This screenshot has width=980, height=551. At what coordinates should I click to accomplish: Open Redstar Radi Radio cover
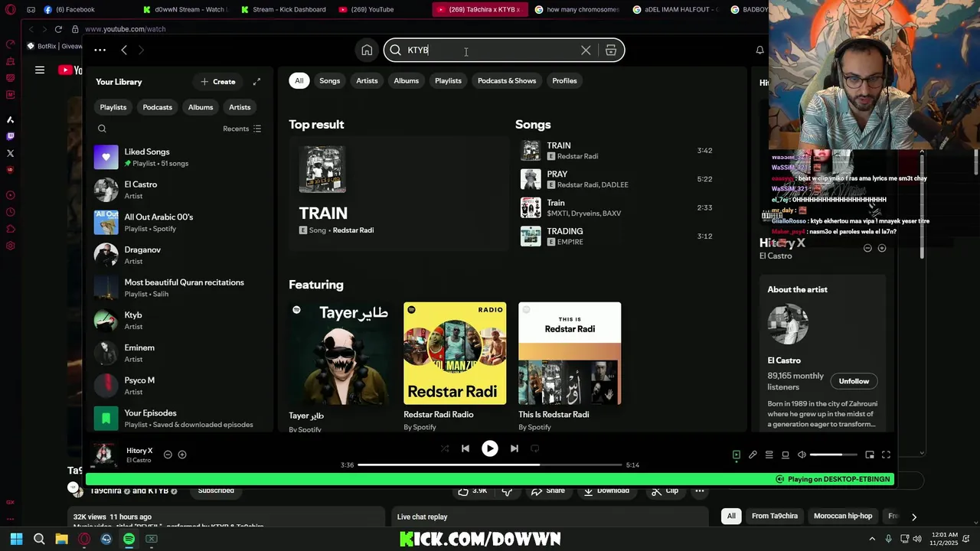455,354
